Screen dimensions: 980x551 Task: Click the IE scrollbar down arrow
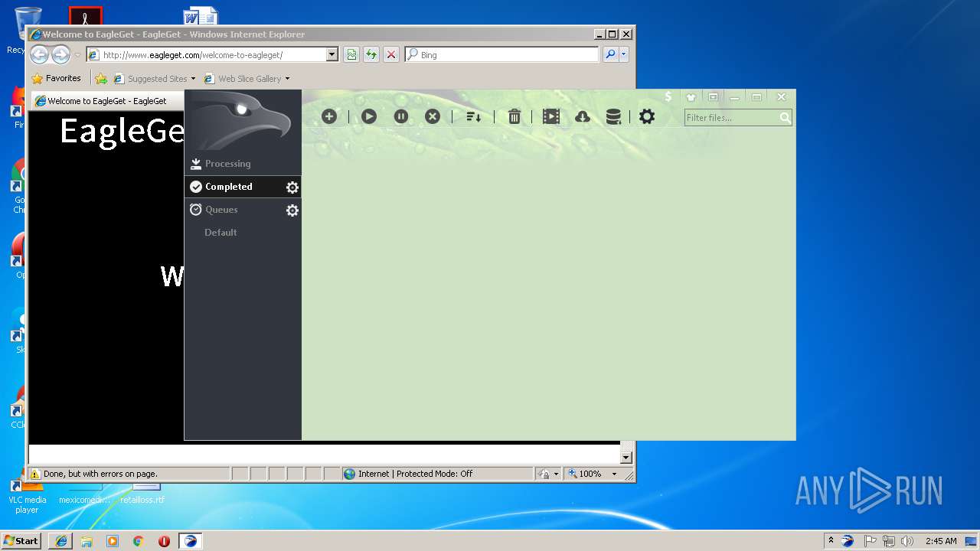pos(626,458)
